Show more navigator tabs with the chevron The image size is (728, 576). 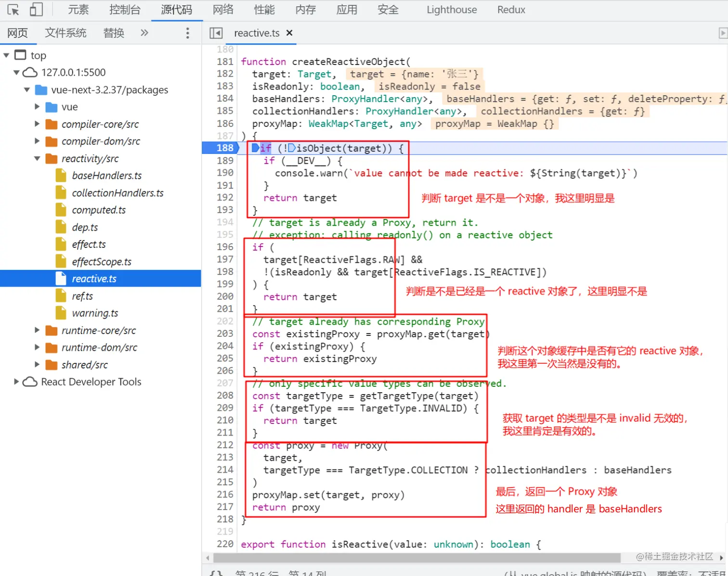pos(144,33)
